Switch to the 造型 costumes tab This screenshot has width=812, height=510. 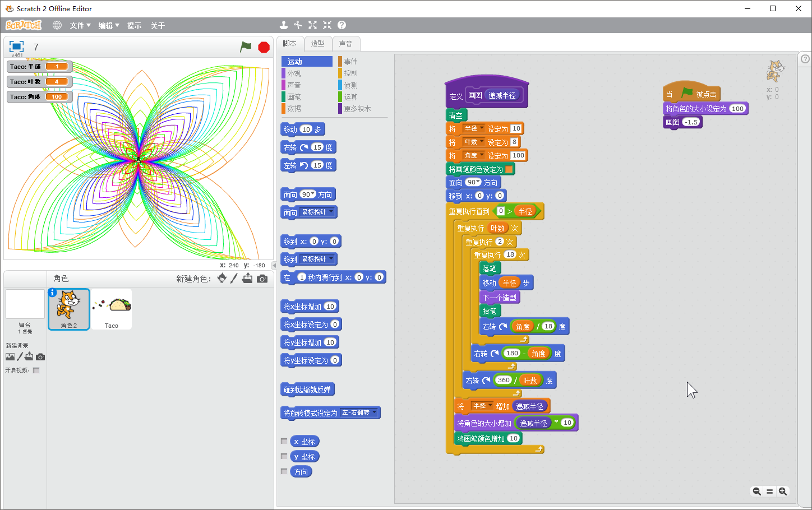[x=318, y=44]
